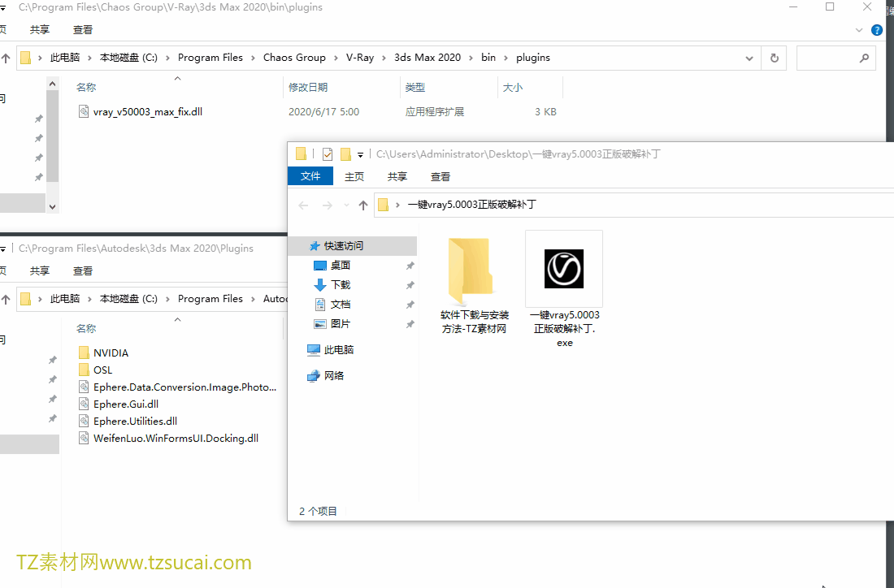This screenshot has width=894, height=588.
Task: Open the OSL folder
Action: [x=102, y=370]
